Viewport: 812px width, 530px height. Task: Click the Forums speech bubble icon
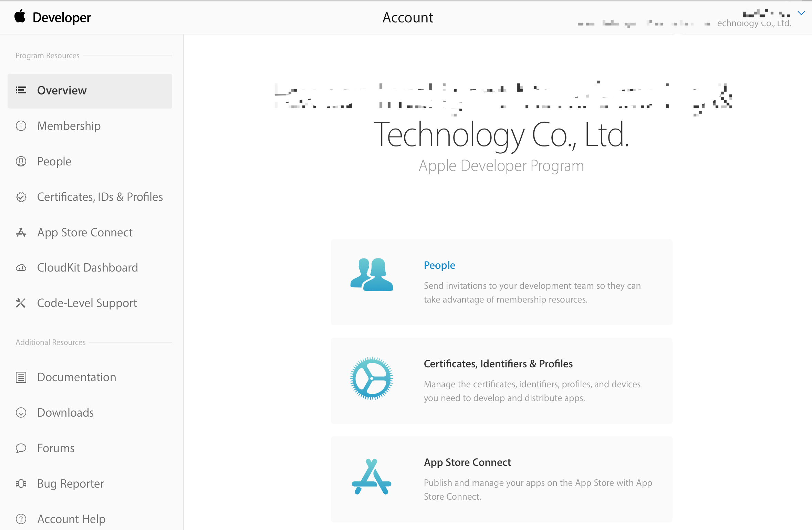(21, 448)
